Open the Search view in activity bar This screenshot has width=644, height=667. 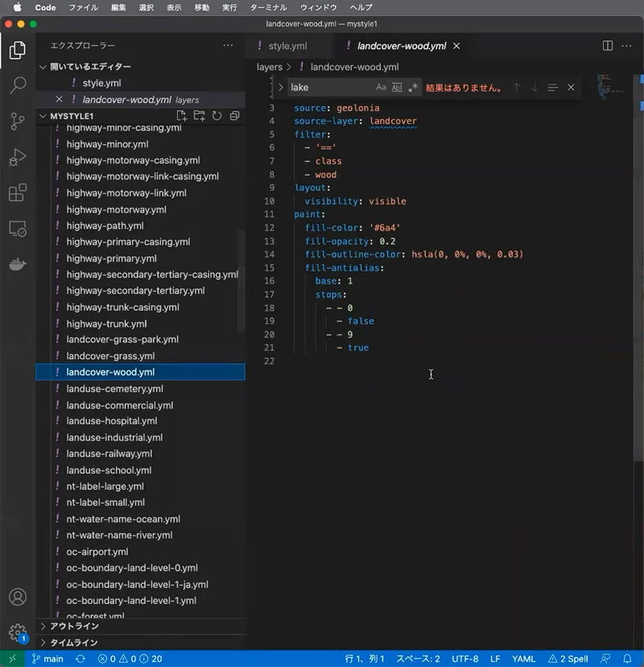[x=18, y=85]
